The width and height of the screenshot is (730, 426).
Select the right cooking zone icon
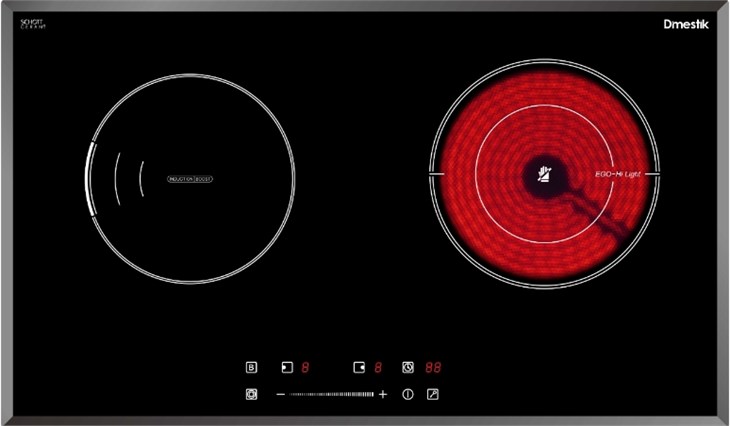(359, 367)
